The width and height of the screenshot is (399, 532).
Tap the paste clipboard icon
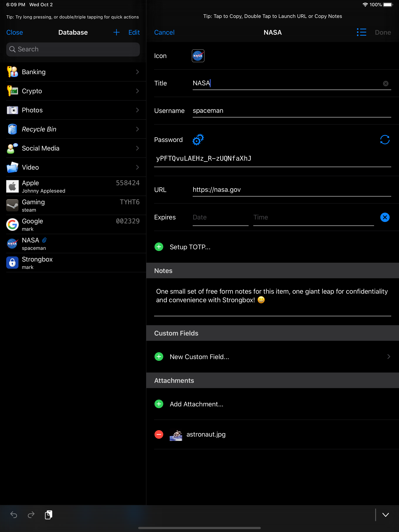click(49, 515)
